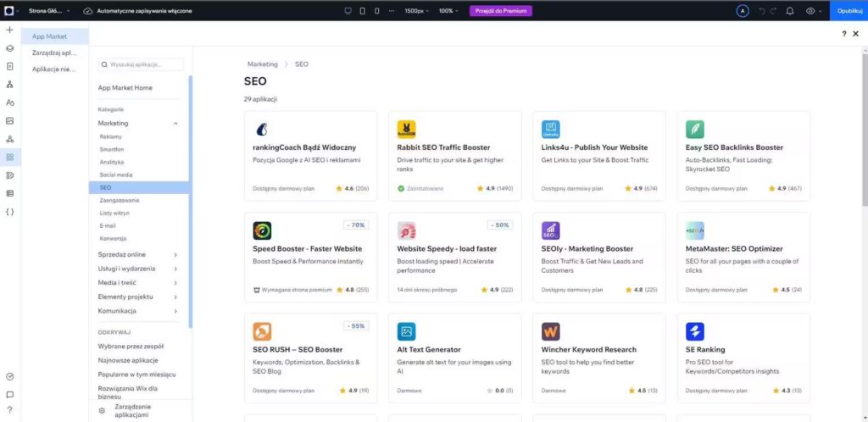Click the Undo arrow in top bar
Screen dimensions: 868x422
(762, 10)
